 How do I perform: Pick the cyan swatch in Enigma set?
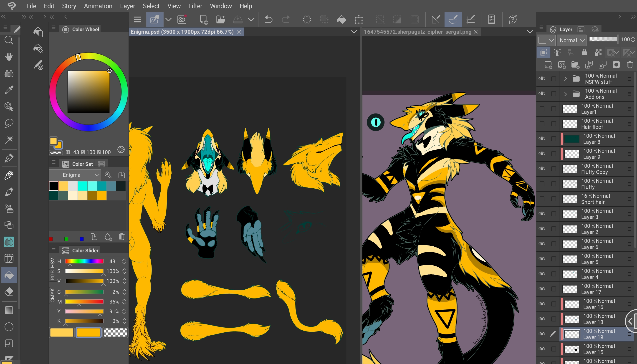pos(83,186)
